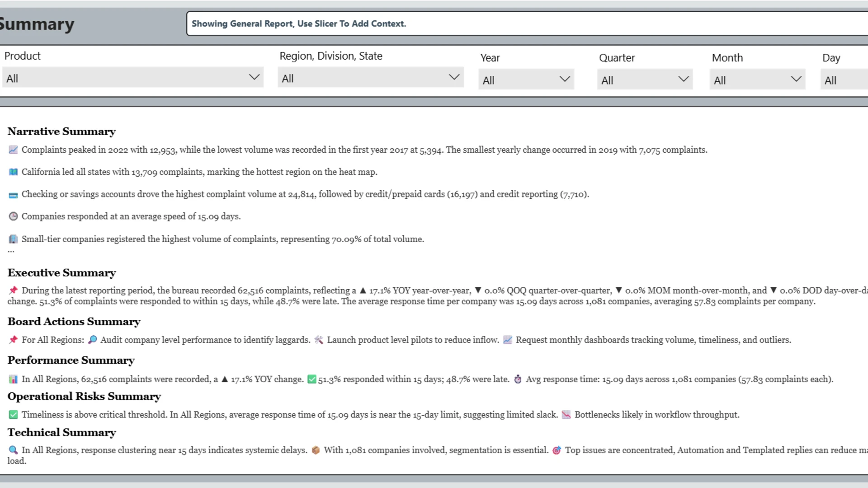868x488 pixels.
Task: Click the target icon before "Top issues"
Action: [x=557, y=450]
